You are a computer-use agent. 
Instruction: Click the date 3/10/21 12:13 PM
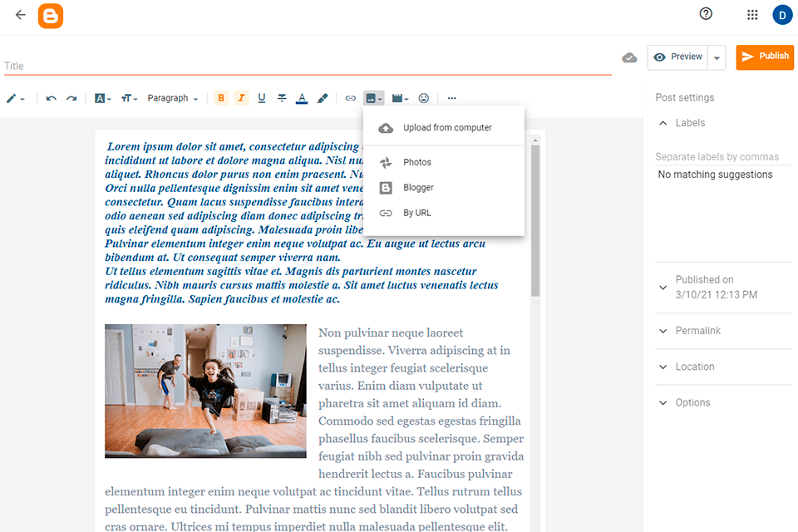[x=716, y=295]
